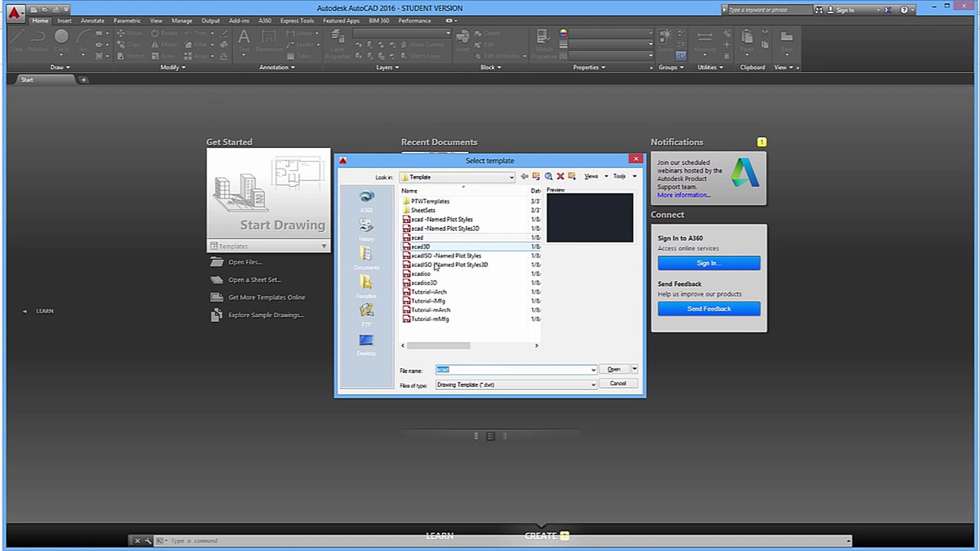980x551 pixels.
Task: Expand the Layers panel flyout
Action: click(x=387, y=67)
